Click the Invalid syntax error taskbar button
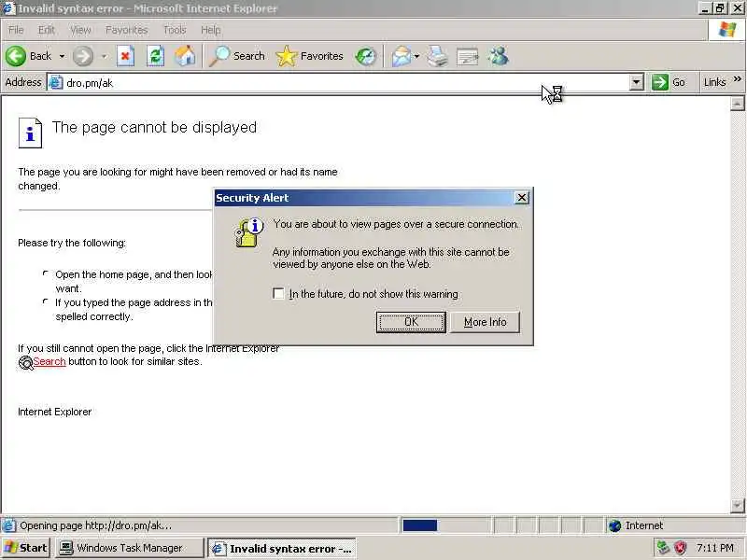Image resolution: width=747 pixels, height=560 pixels. click(x=282, y=549)
